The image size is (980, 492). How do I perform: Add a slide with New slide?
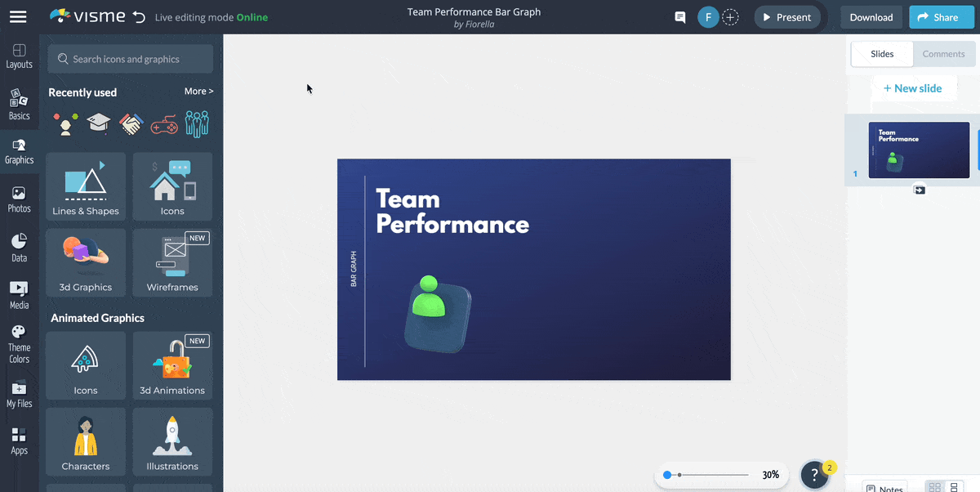tap(914, 87)
